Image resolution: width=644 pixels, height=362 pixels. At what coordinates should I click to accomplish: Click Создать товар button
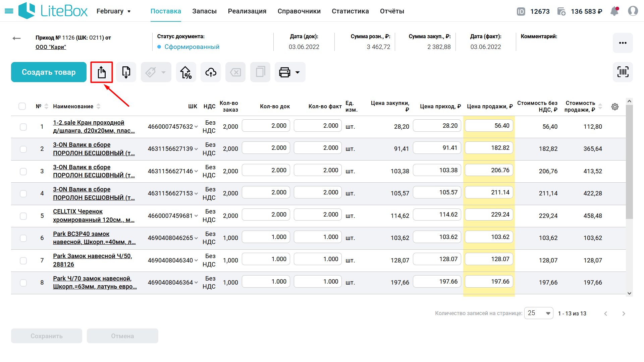(49, 72)
